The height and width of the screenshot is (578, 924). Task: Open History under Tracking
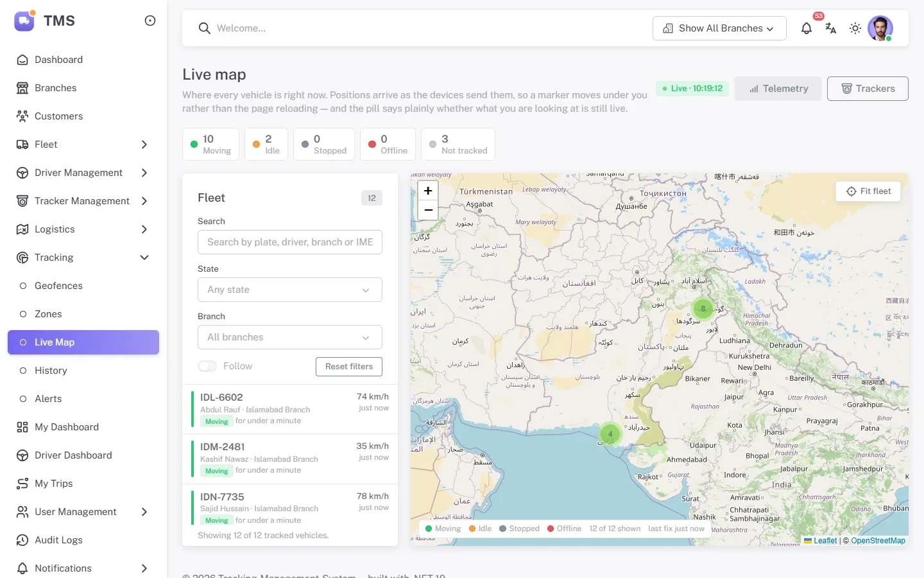coord(83,371)
